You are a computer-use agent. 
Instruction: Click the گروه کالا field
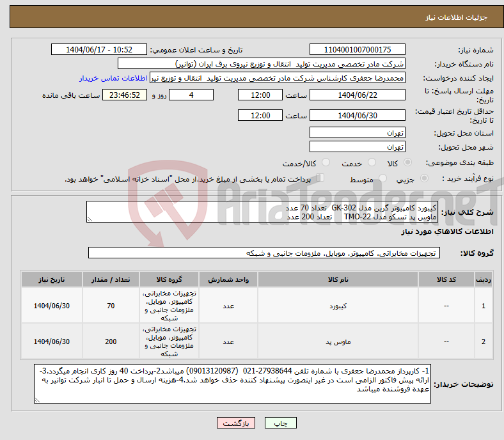click(264, 253)
